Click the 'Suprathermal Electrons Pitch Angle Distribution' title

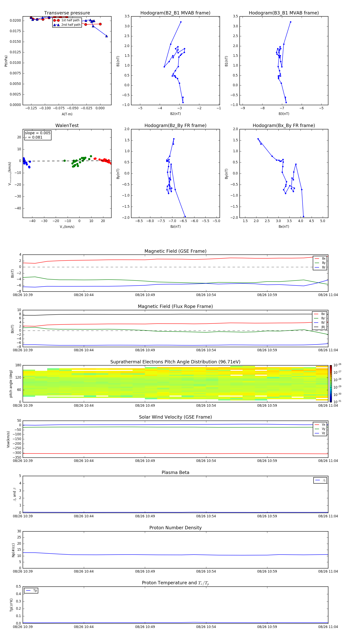point(175,362)
